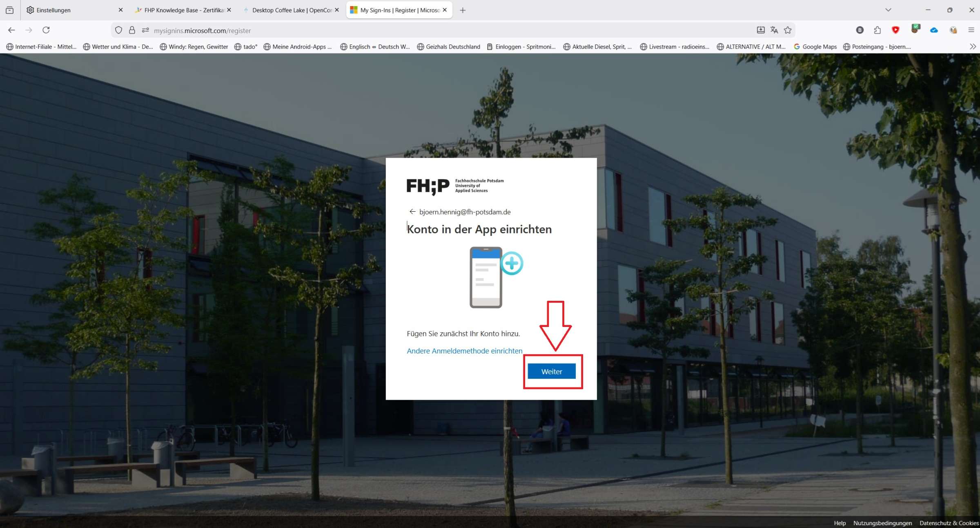Screen dimensions: 980x528
Task: Show more bookmarks overflow chevron
Action: point(973,47)
